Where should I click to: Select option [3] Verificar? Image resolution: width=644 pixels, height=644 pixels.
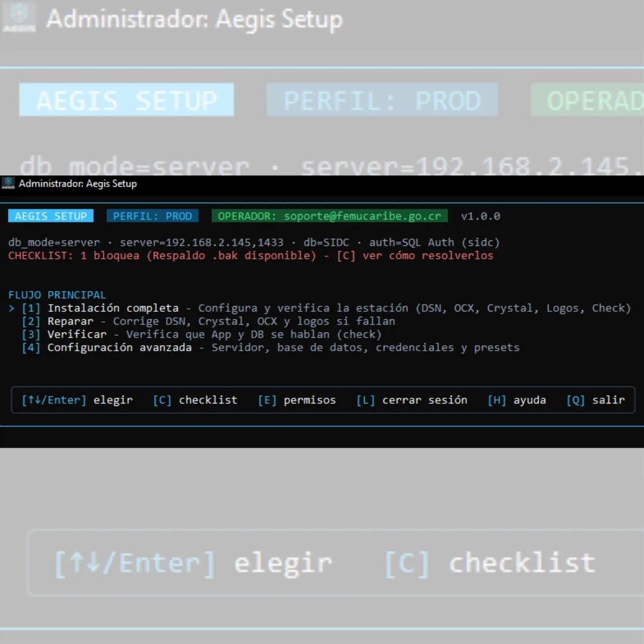202,335
